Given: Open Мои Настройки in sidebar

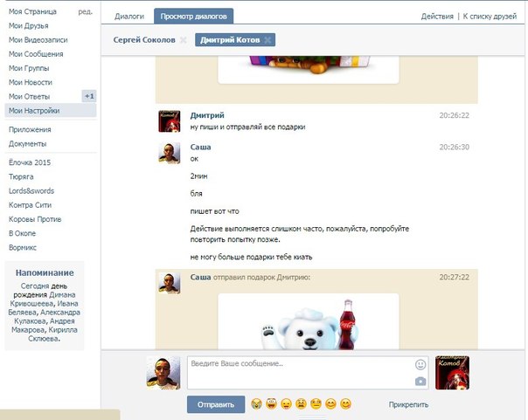Looking at the screenshot, I should (51, 111).
